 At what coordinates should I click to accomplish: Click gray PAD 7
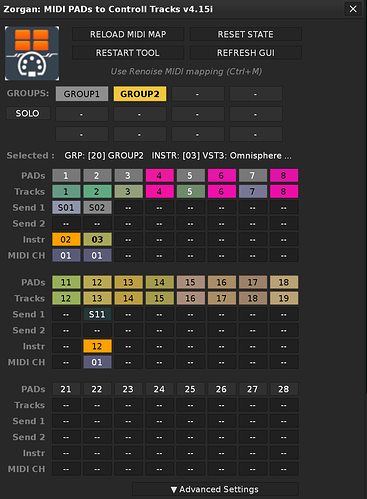pyautogui.click(x=253, y=176)
